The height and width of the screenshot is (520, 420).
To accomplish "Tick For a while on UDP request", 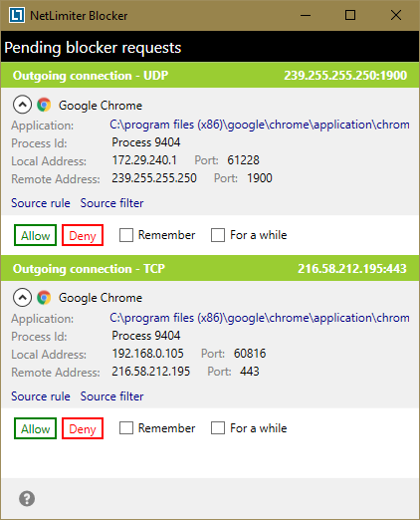I will coord(218,235).
